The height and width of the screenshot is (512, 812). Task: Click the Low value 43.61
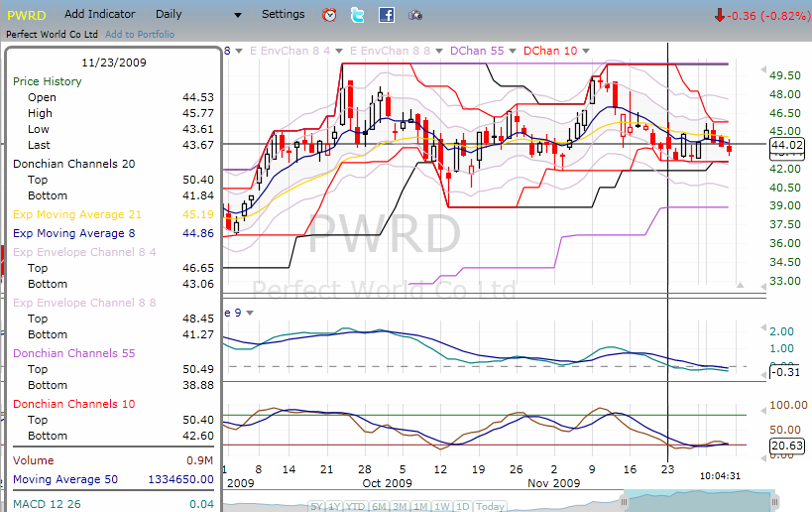point(198,129)
